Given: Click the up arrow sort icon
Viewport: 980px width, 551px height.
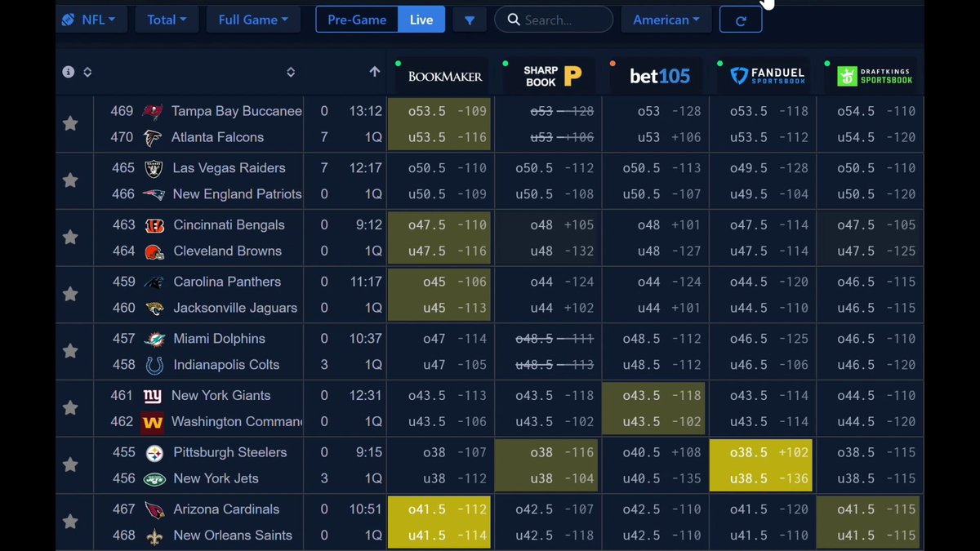Looking at the screenshot, I should (x=374, y=72).
